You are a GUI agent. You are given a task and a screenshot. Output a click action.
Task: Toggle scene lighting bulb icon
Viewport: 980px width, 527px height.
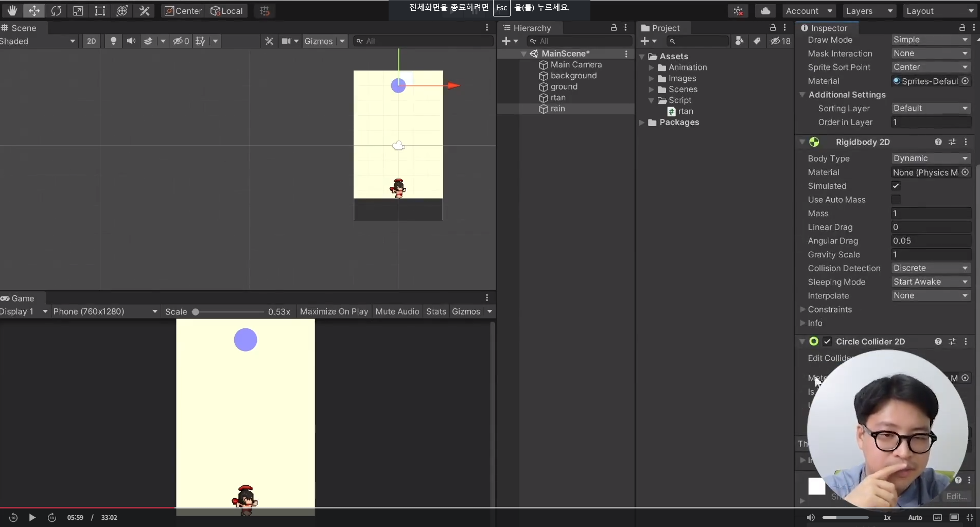(113, 41)
